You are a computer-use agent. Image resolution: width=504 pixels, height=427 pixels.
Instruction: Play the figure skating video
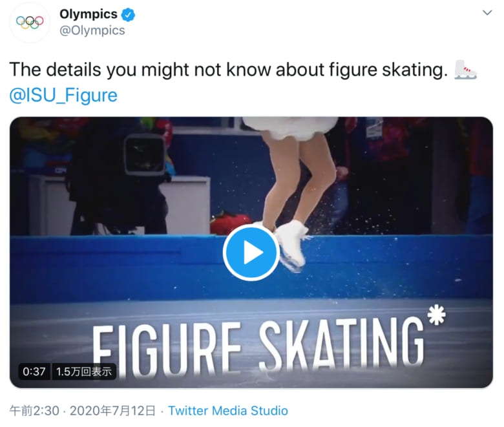251,253
